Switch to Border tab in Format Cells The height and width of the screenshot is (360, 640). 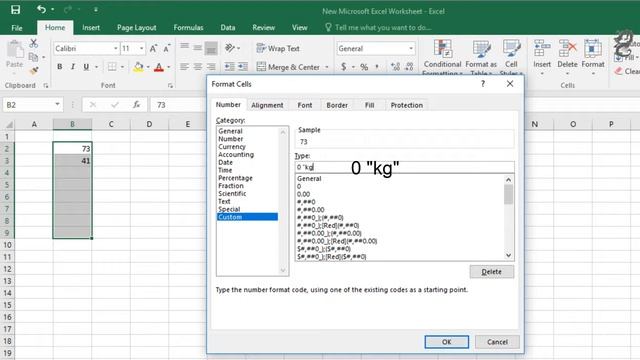point(337,105)
